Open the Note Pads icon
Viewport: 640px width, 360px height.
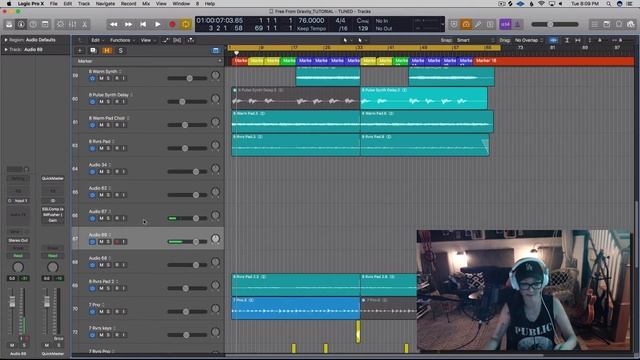(x=607, y=24)
